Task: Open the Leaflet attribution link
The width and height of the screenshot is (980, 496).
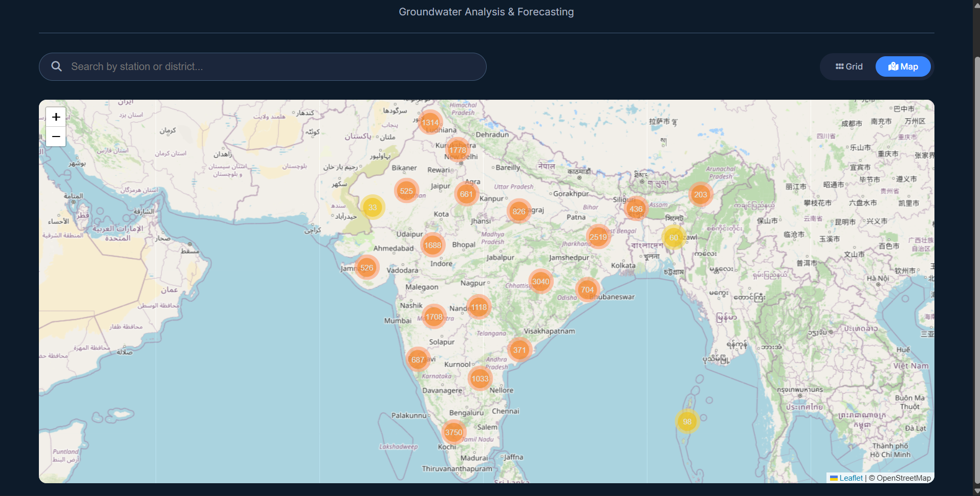Action: tap(846, 478)
